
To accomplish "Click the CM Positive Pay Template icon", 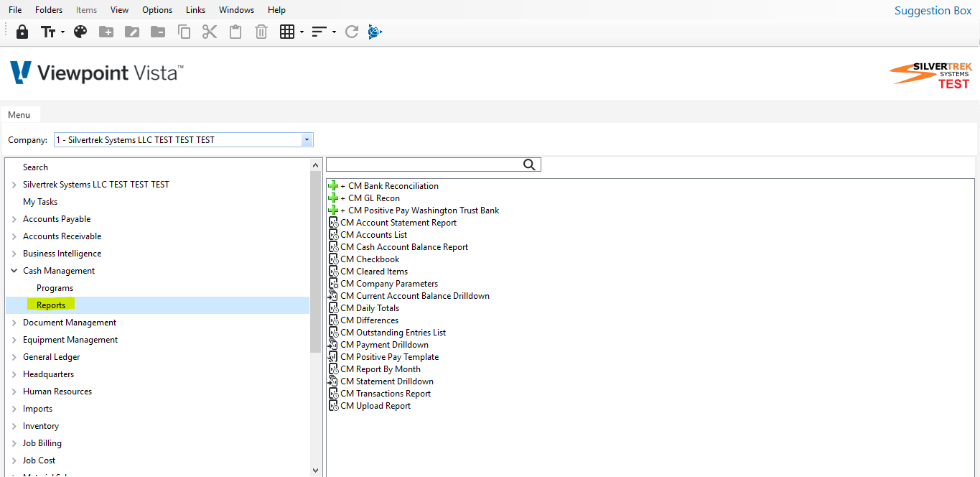I will pos(333,357).
